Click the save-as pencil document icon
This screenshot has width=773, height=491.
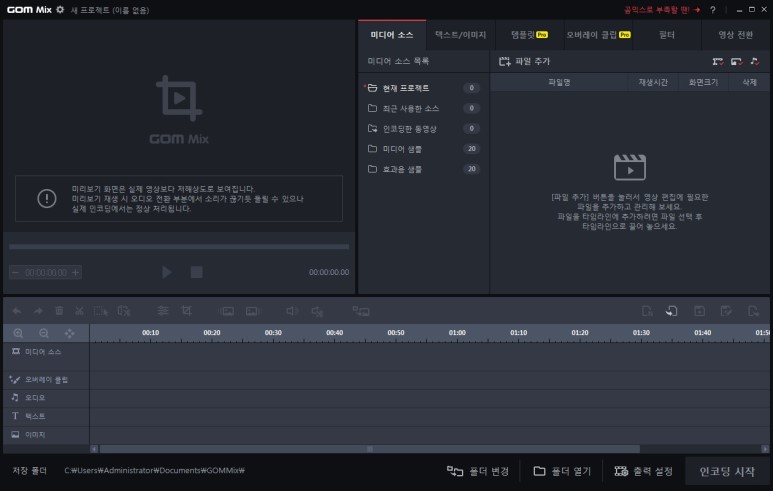click(x=726, y=311)
